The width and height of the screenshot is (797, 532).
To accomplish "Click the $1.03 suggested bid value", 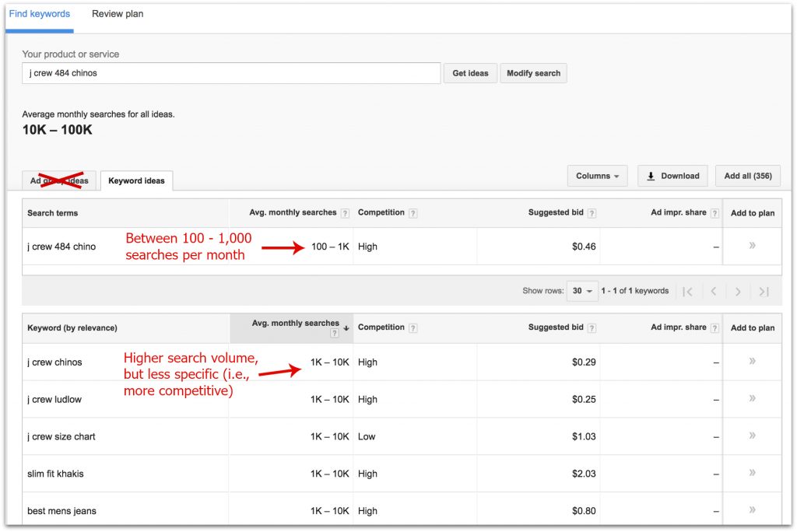I will click(584, 436).
